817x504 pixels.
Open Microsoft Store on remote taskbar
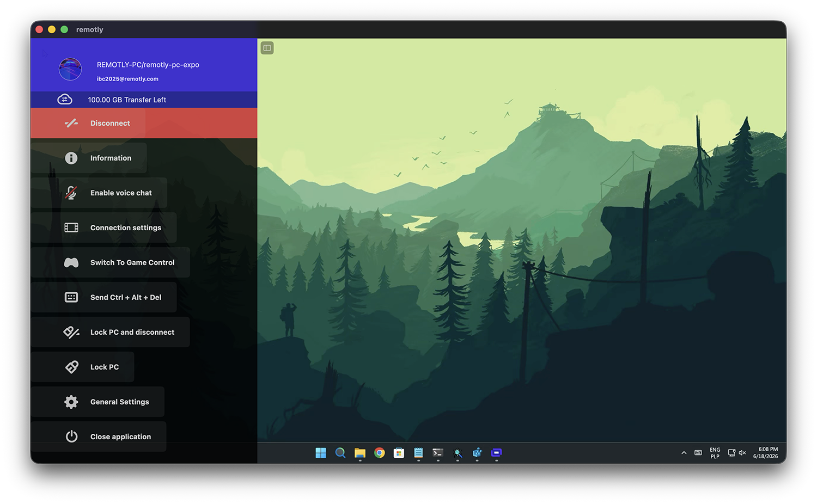coord(399,453)
